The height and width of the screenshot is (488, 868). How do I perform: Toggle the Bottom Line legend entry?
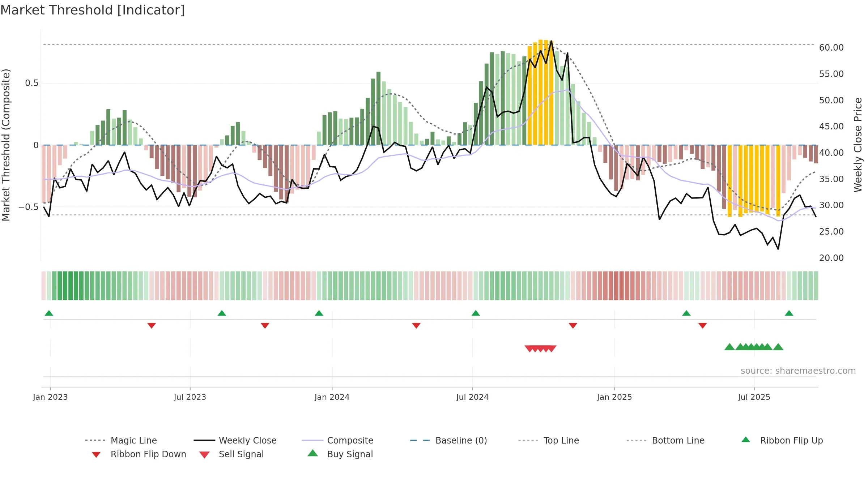(x=665, y=440)
